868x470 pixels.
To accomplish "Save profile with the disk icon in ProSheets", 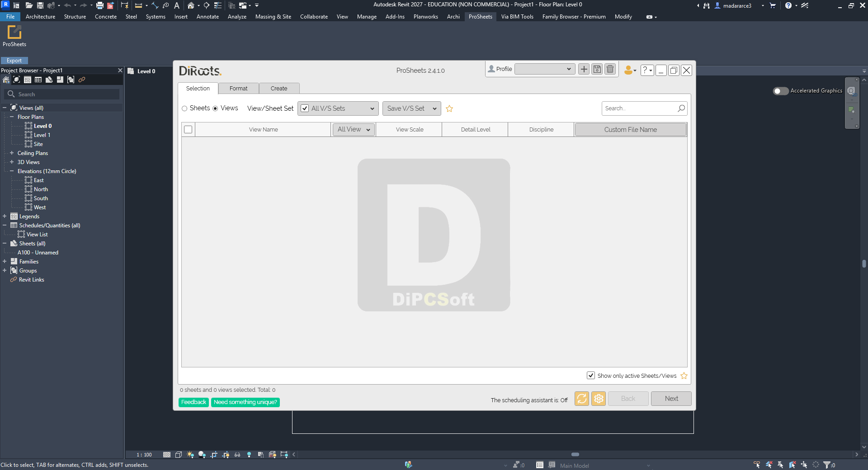I will click(597, 69).
